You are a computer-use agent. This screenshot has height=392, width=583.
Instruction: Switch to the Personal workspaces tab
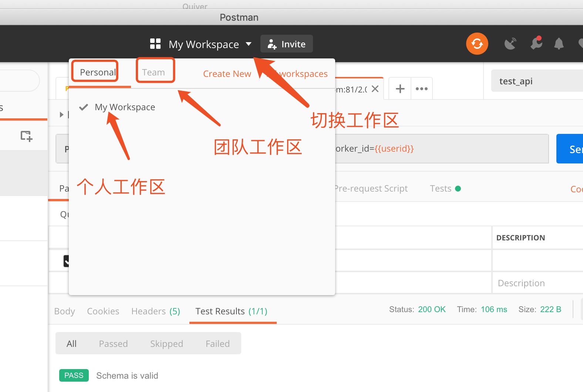point(98,72)
